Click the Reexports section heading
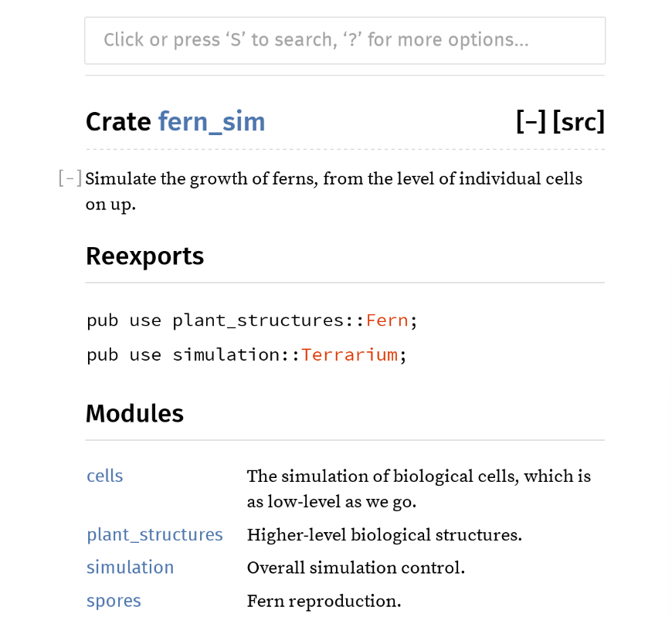Image resolution: width=672 pixels, height=617 pixels. (145, 256)
